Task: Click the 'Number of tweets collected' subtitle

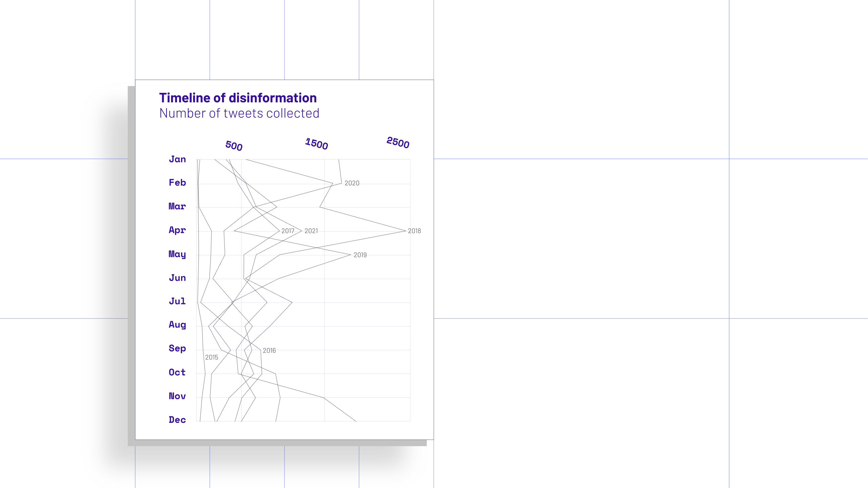Action: (239, 113)
